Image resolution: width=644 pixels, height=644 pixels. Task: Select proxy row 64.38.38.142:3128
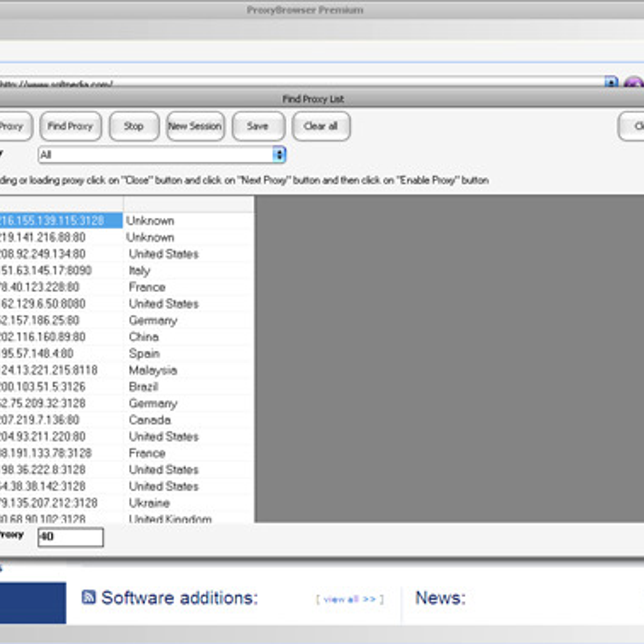pos(127,486)
